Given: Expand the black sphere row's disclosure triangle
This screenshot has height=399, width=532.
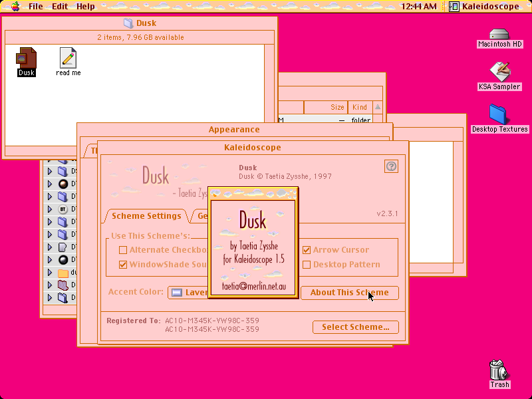Looking at the screenshot, I should (49, 260).
